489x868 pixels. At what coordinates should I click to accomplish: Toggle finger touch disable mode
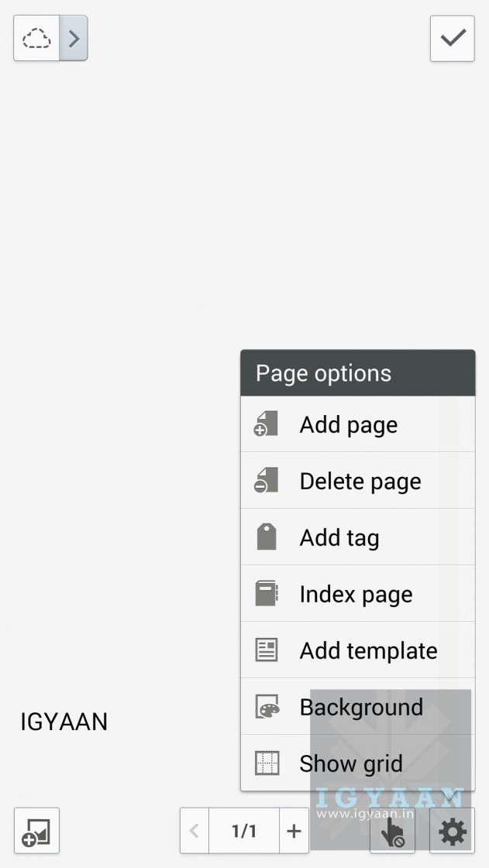tap(392, 832)
